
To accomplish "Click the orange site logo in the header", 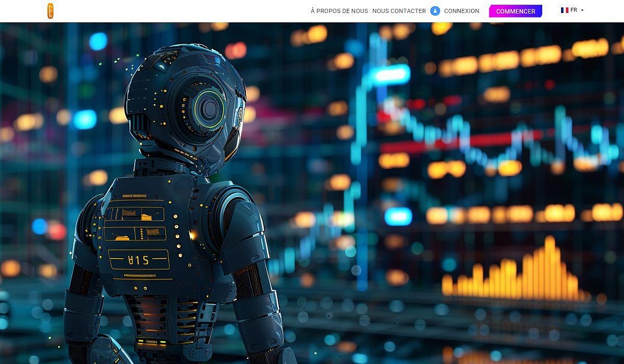I will pyautogui.click(x=50, y=11).
